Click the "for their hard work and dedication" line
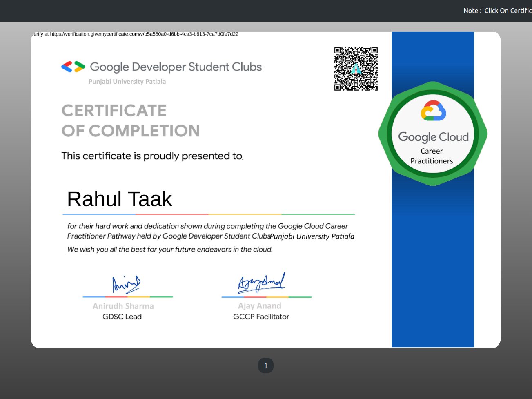Screen dimensions: 532x399 click(x=208, y=226)
